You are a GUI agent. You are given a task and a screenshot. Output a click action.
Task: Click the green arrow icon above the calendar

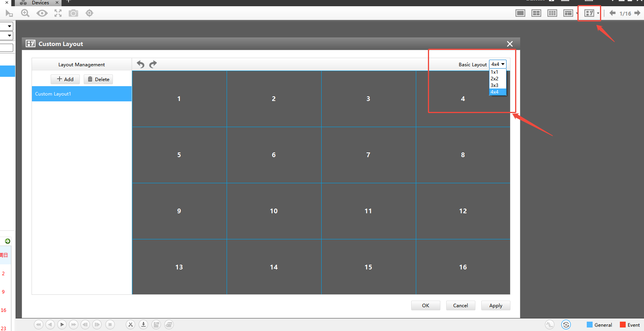[7, 241]
